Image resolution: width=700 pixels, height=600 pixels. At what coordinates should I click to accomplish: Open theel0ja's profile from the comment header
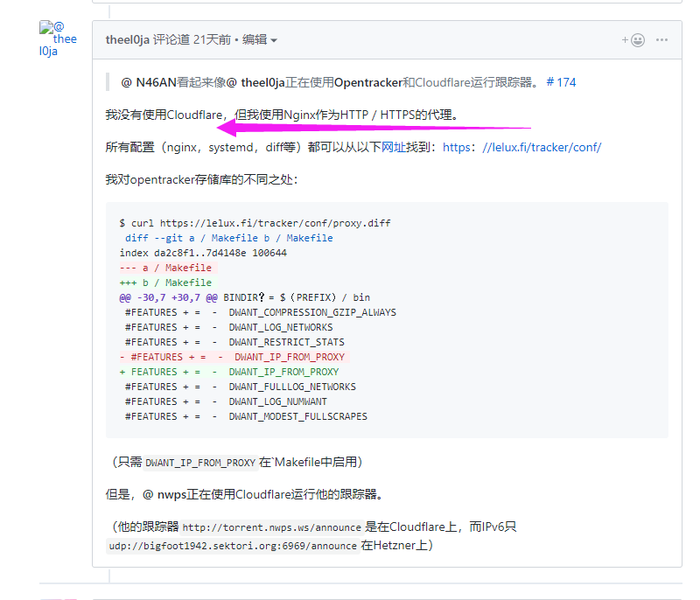tap(128, 39)
